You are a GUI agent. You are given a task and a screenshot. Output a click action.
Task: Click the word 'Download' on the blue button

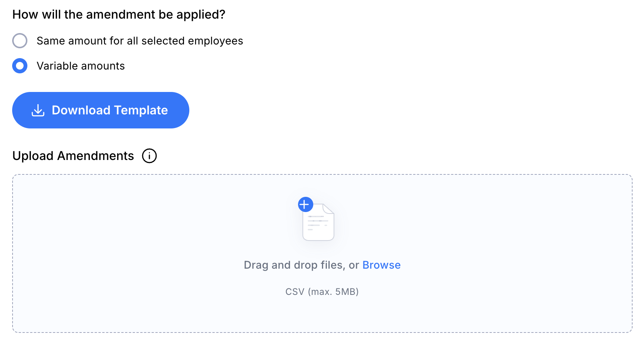pos(81,110)
